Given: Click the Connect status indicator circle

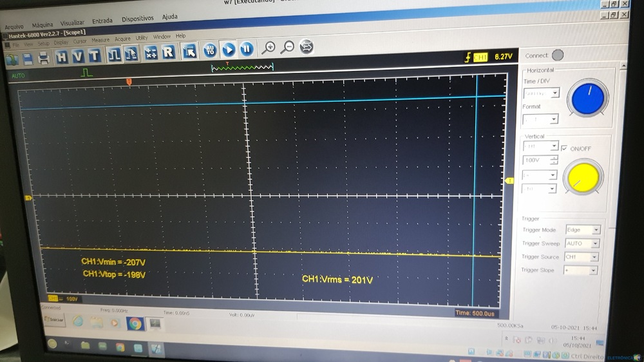Looking at the screenshot, I should point(558,55).
